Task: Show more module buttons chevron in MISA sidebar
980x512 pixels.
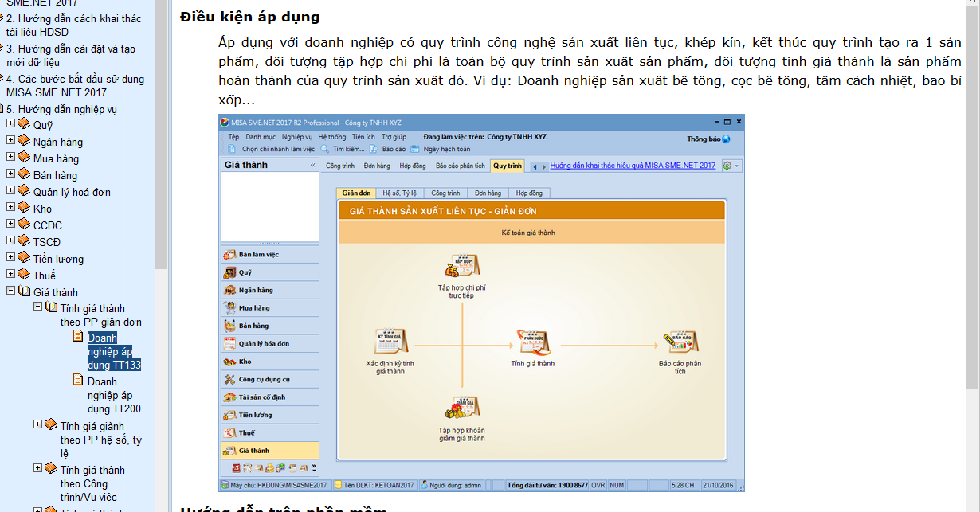Action: (314, 468)
